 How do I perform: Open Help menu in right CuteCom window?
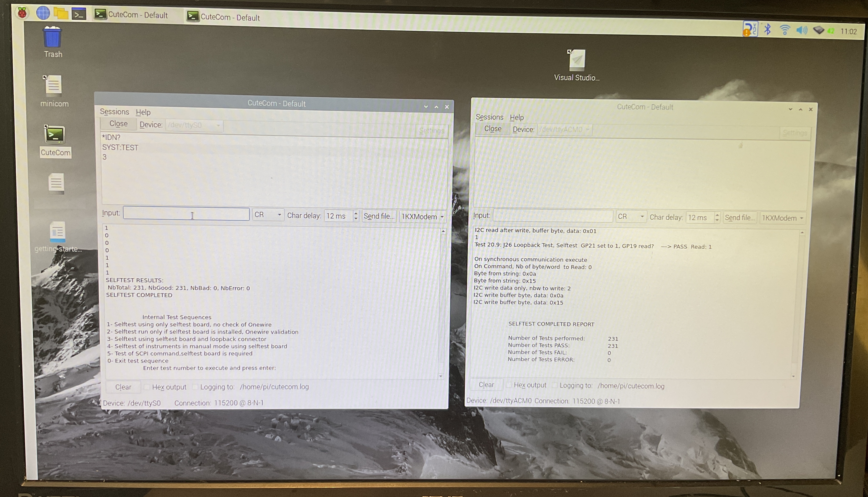tap(516, 117)
